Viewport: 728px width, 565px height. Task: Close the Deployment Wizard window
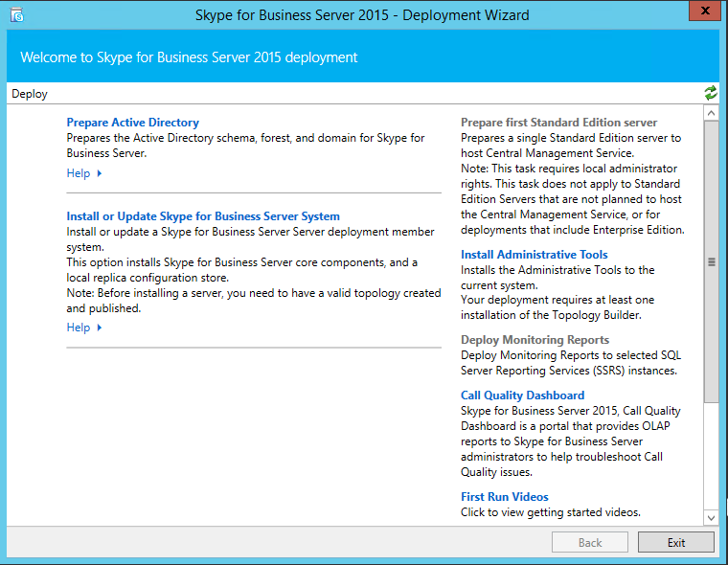coord(704,11)
